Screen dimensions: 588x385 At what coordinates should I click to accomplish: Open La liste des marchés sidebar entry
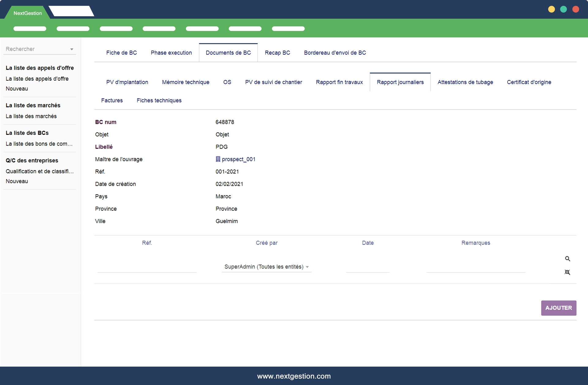[31, 116]
